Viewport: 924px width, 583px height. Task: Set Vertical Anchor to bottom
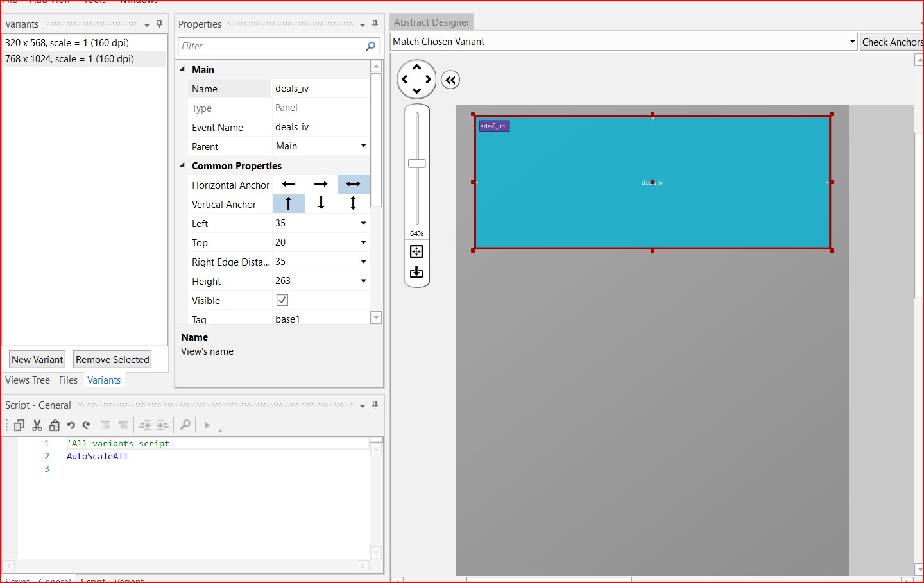(x=321, y=203)
